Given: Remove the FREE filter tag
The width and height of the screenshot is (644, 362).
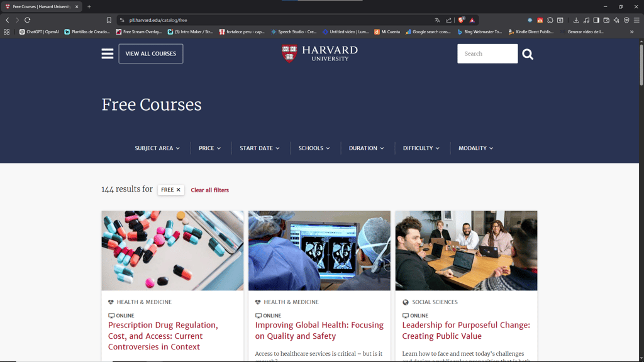Looking at the screenshot, I should (178, 190).
